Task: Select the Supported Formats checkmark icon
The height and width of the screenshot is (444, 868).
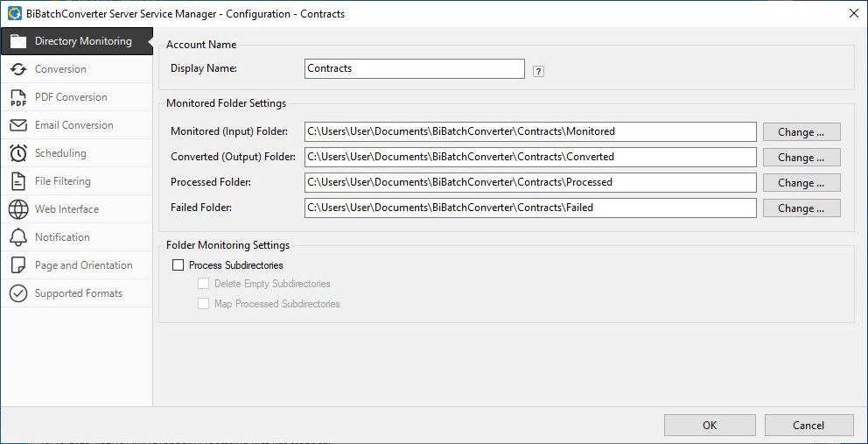Action: coord(18,293)
